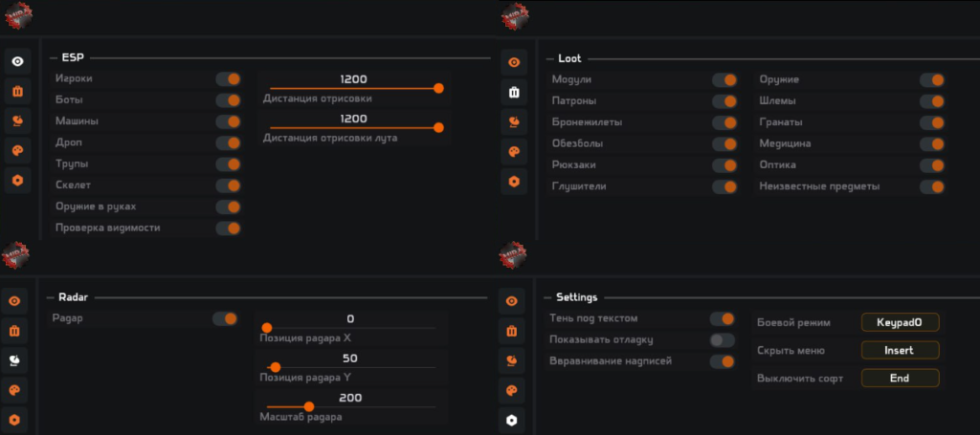Click the Дистанция отрисовки лута slider handle
The image size is (980, 435).
tap(438, 127)
